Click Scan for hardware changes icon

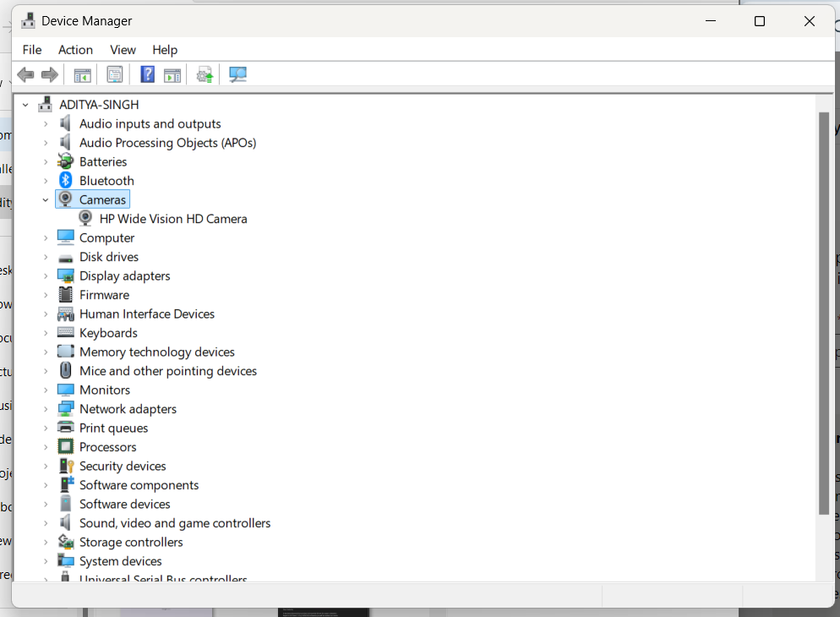click(x=237, y=74)
